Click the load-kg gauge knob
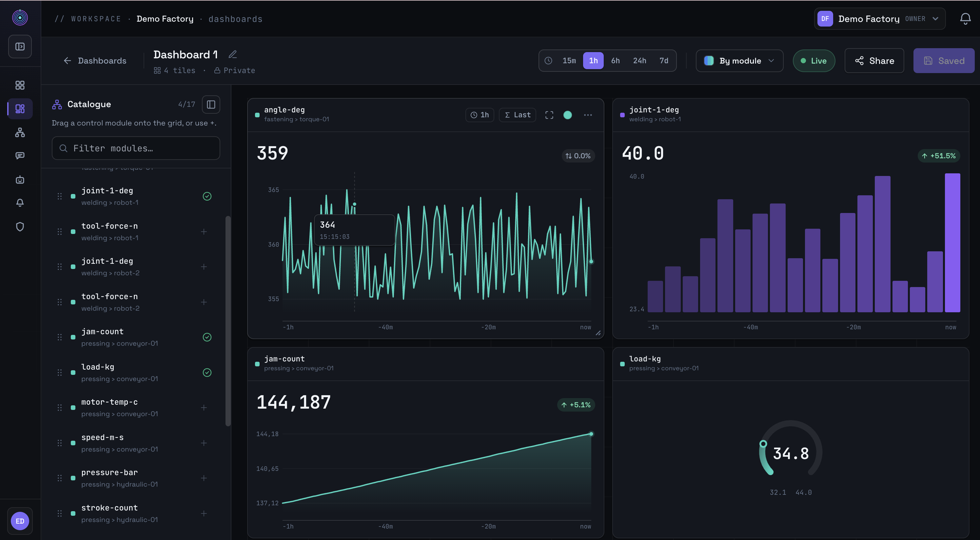Viewport: 980px width, 540px height. pyautogui.click(x=763, y=444)
